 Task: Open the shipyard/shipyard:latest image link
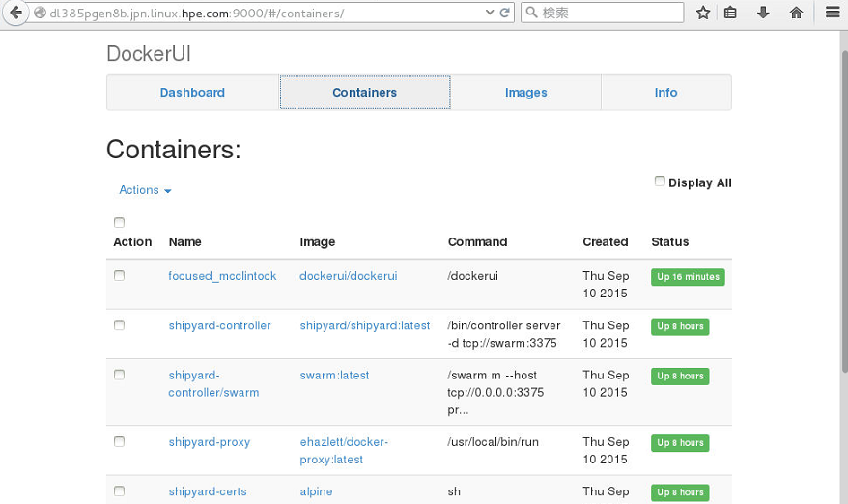click(x=365, y=325)
